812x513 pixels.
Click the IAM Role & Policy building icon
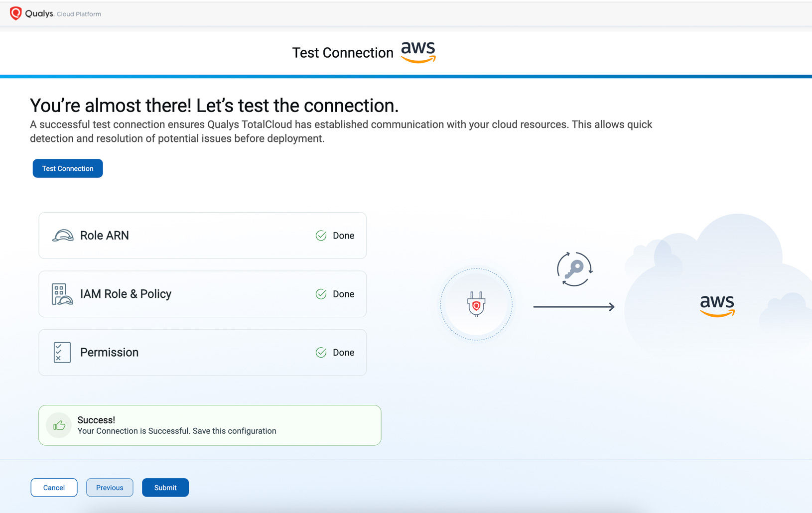point(62,294)
